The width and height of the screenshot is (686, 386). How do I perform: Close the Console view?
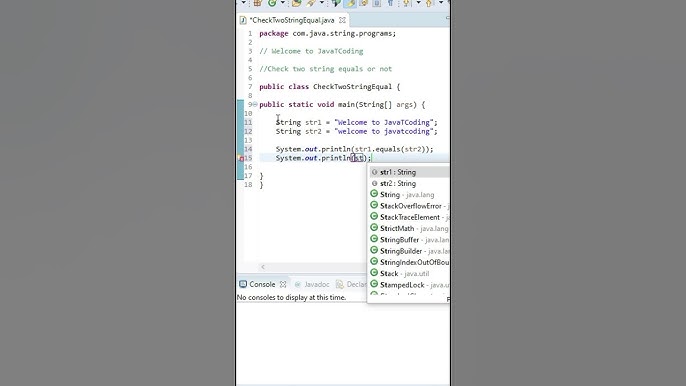click(283, 284)
